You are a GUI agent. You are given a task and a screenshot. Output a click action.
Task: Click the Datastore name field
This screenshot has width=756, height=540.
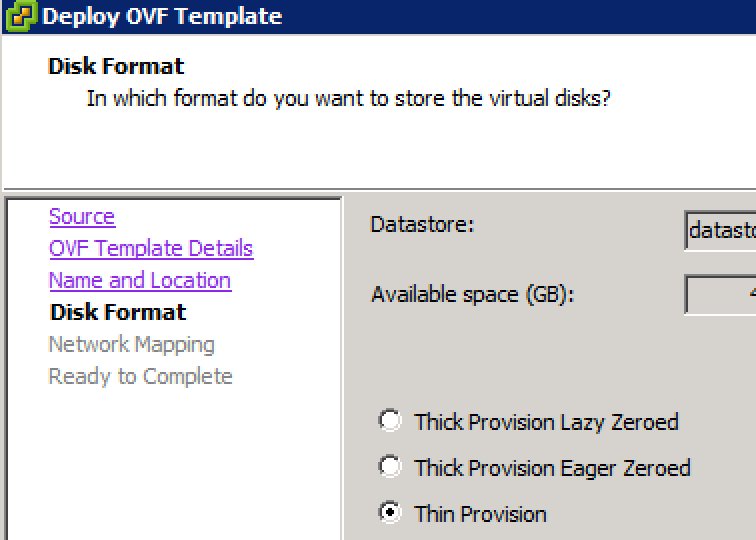point(720,230)
